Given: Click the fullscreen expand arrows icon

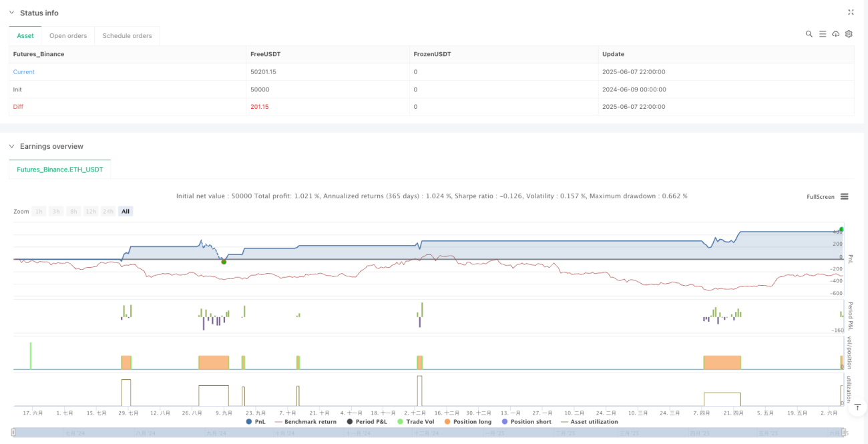Looking at the screenshot, I should 851,13.
